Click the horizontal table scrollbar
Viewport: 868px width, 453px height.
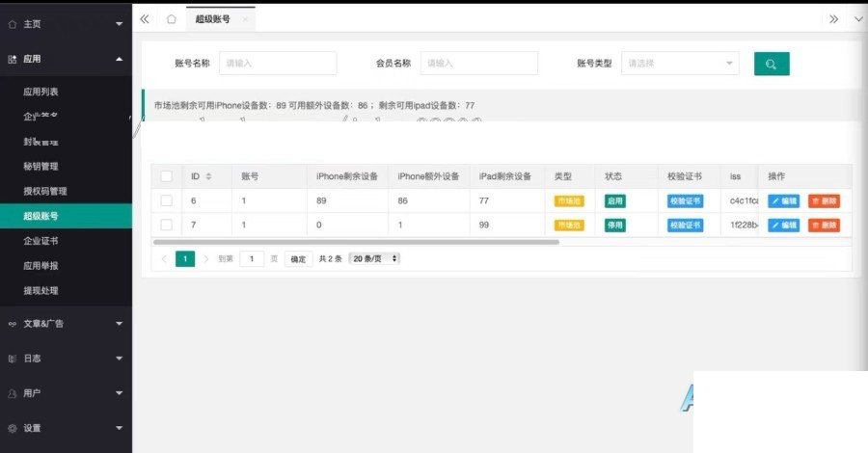point(356,242)
